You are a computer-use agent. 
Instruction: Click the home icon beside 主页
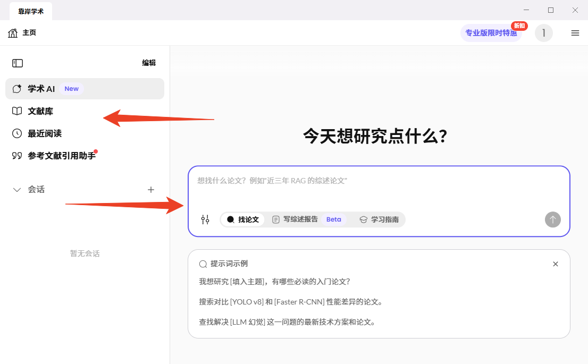[13, 33]
